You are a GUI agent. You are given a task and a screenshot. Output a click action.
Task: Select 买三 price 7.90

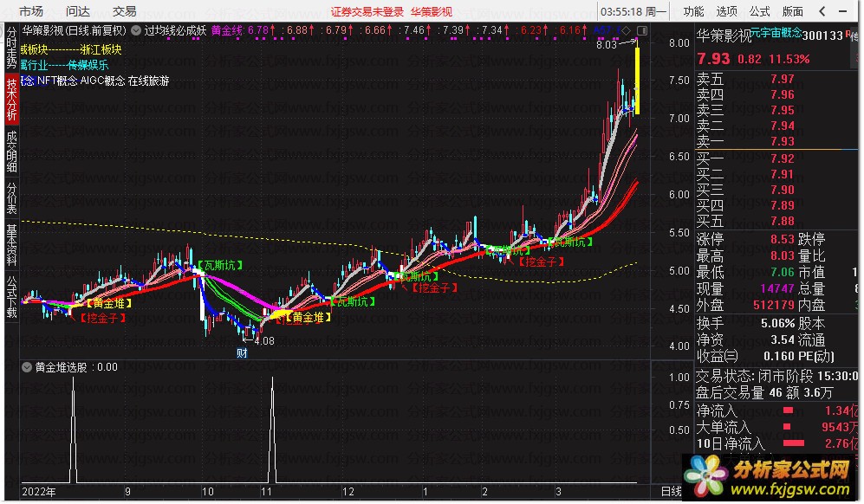pyautogui.click(x=783, y=190)
